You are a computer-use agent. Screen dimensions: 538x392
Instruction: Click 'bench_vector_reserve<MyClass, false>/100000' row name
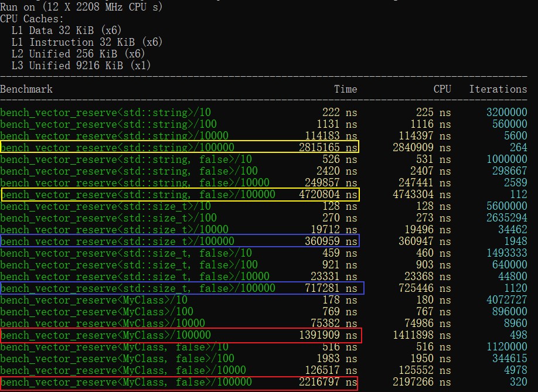126,382
